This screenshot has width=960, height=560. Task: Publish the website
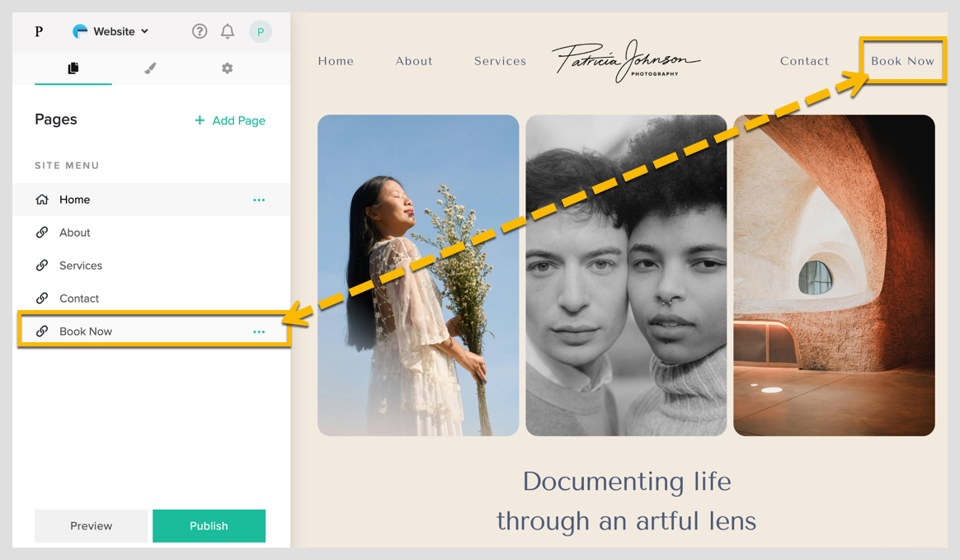coord(209,525)
